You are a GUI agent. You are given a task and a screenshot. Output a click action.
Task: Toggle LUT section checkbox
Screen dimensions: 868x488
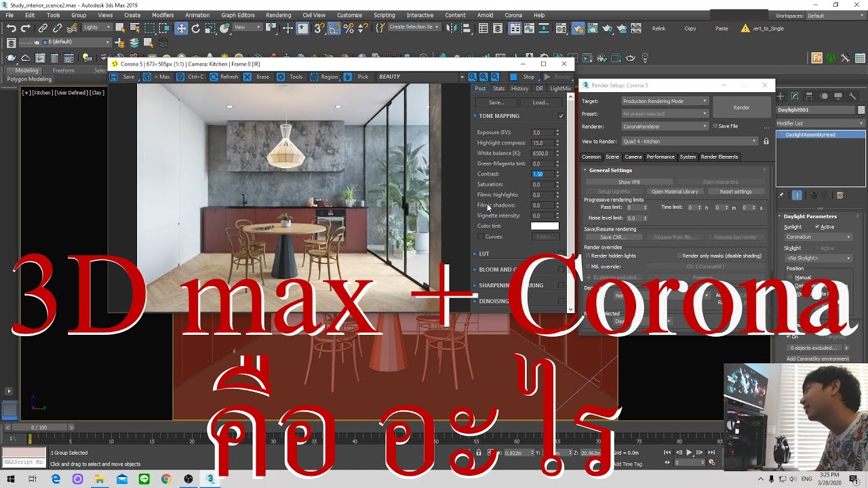click(x=561, y=253)
